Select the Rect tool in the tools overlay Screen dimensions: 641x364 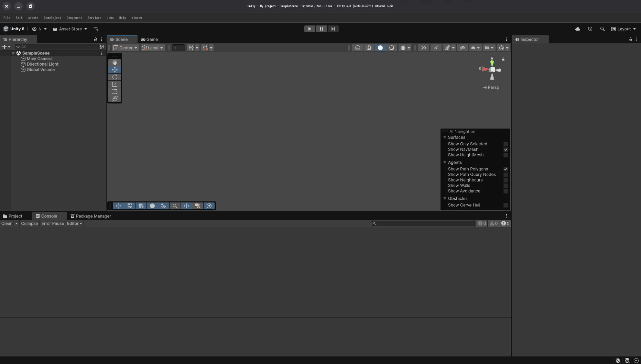115,91
